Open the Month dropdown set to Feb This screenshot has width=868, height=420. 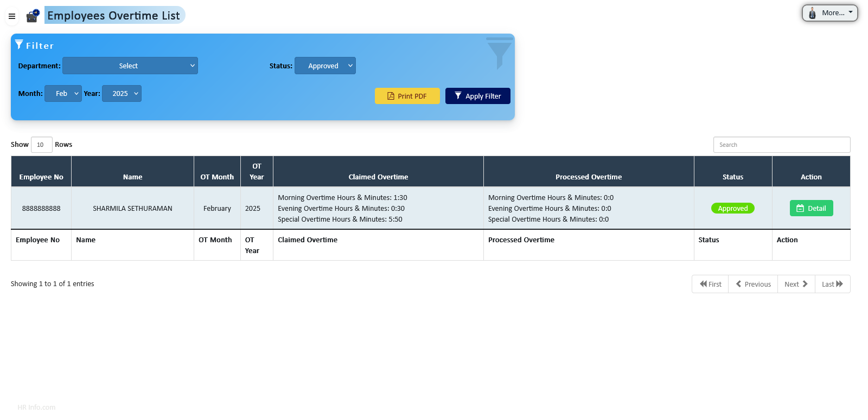point(63,93)
